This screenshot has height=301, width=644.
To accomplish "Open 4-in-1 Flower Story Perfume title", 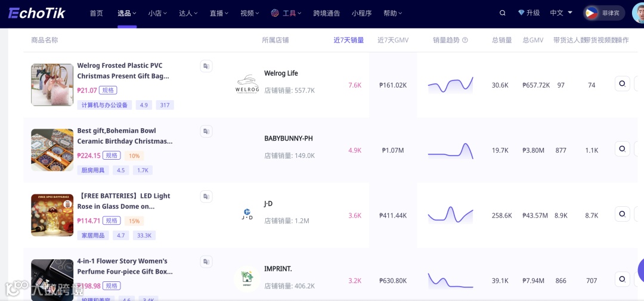I will pyautogui.click(x=125, y=266).
